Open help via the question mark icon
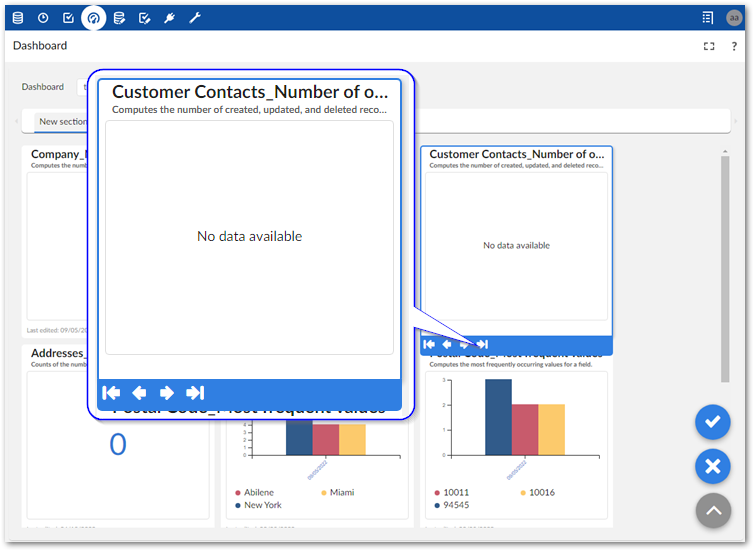The image size is (754, 551). tap(735, 46)
